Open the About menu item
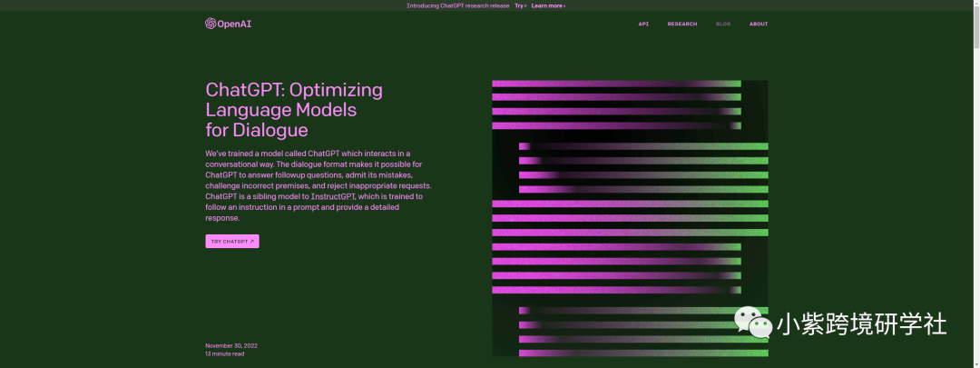980x368 pixels. coord(758,24)
